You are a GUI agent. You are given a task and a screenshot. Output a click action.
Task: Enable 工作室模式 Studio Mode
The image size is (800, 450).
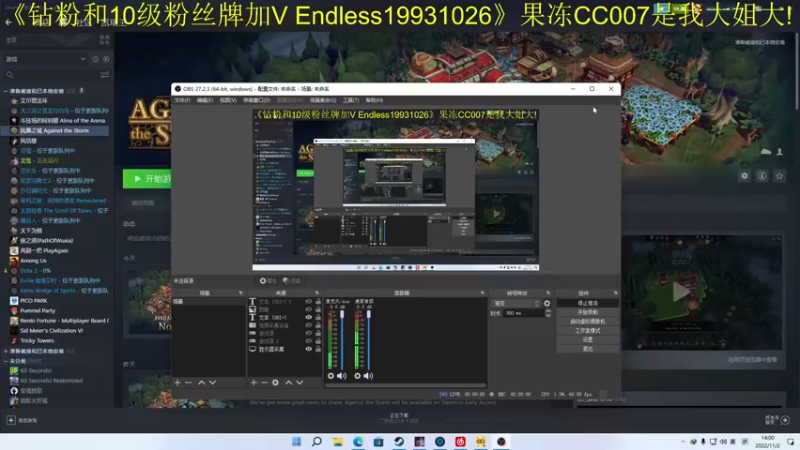click(x=588, y=331)
